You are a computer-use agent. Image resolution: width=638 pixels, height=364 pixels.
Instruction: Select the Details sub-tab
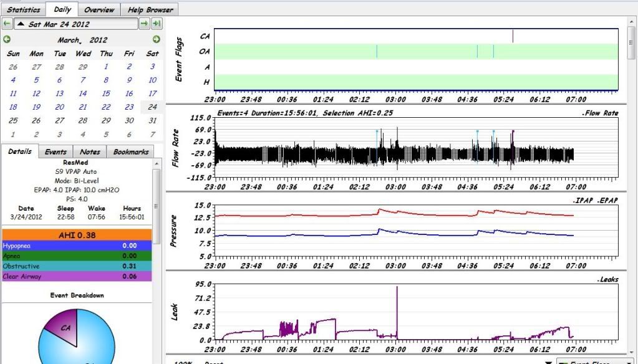point(20,151)
